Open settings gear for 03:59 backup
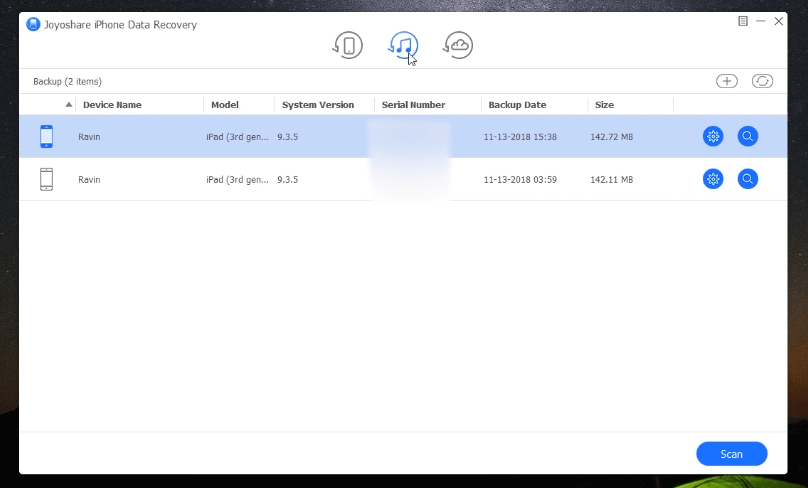This screenshot has height=488, width=808. coord(713,179)
